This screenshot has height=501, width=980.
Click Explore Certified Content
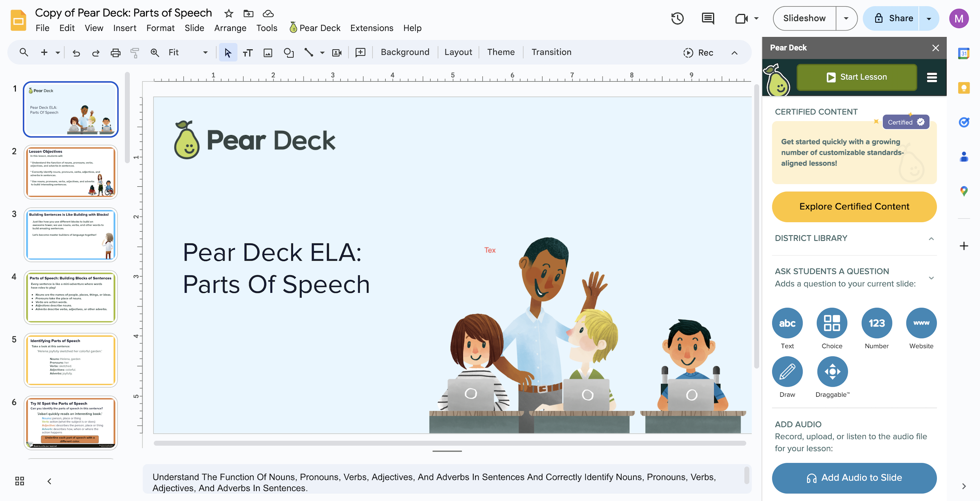[x=854, y=206]
